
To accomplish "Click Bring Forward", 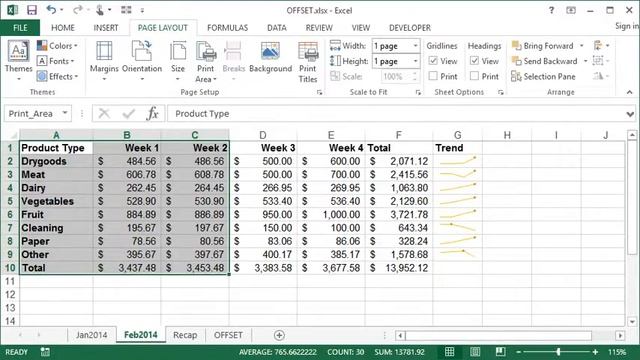I will tap(543, 46).
